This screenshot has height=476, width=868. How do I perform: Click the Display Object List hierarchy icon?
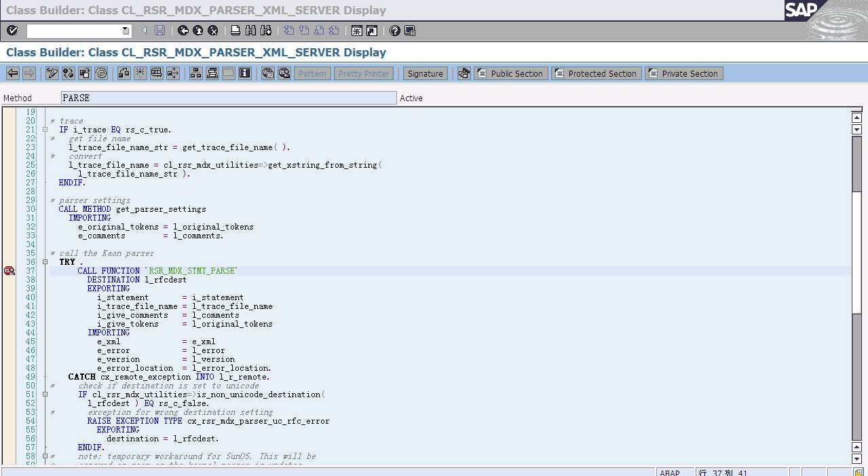tap(196, 73)
